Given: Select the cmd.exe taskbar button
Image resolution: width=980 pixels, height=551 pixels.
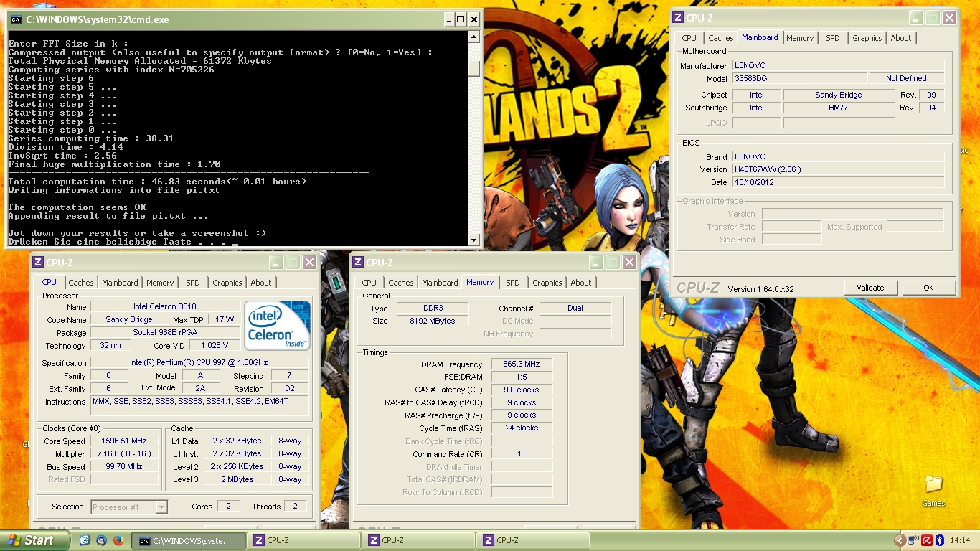Looking at the screenshot, I should (189, 540).
